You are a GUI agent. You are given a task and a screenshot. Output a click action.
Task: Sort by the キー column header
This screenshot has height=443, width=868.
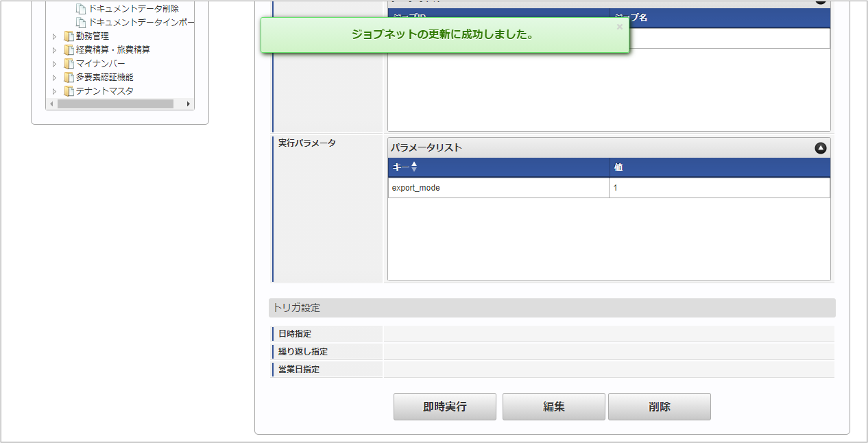pos(498,167)
